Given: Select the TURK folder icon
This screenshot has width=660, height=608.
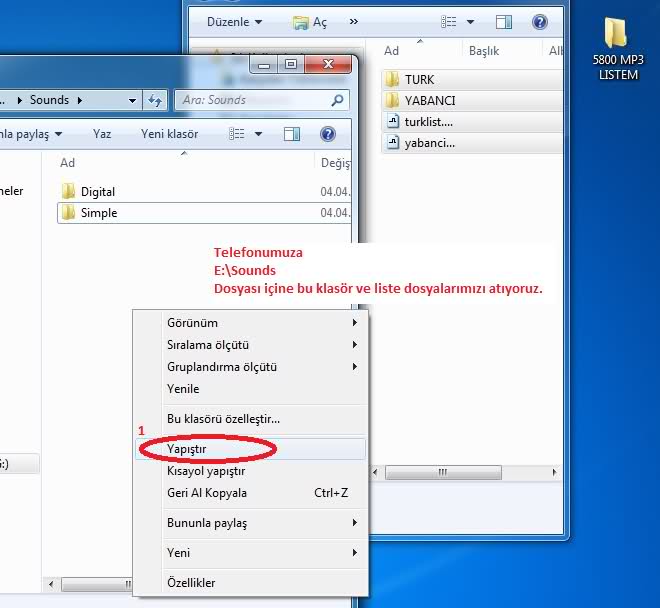Looking at the screenshot, I should coord(392,79).
